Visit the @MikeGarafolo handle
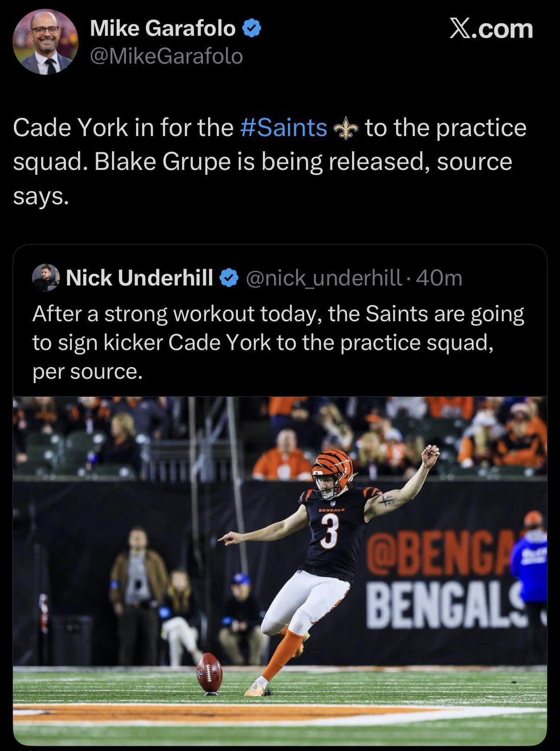Screen dimensions: 560x751 (x=166, y=57)
